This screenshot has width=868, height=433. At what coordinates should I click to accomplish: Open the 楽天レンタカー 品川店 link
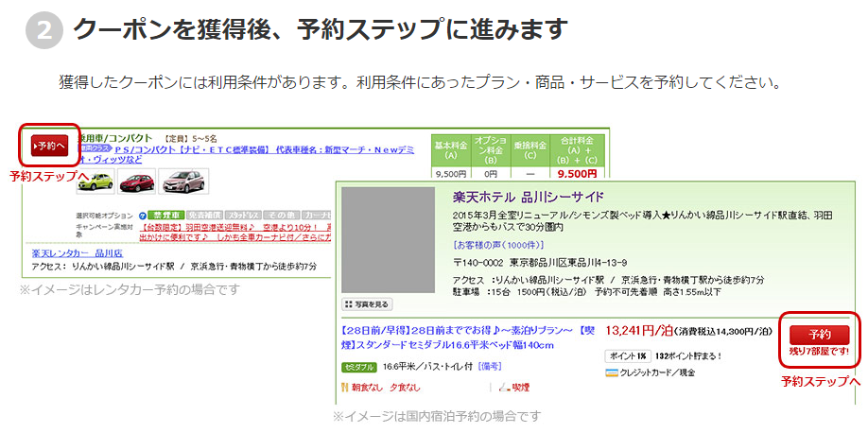77,253
